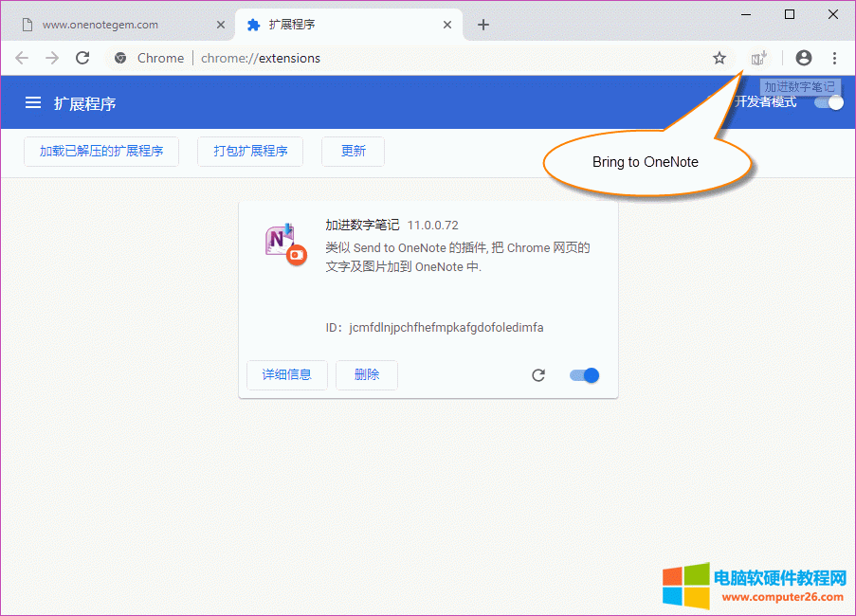Reload the 加进数字笔记 extension via circular arrow

point(538,374)
